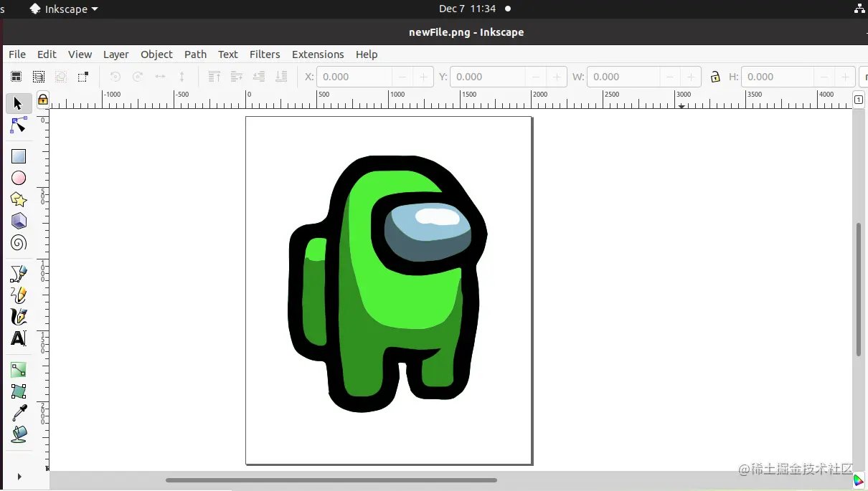Viewport: 868px width, 491px height.
Task: Open the Filters menu
Action: (265, 54)
